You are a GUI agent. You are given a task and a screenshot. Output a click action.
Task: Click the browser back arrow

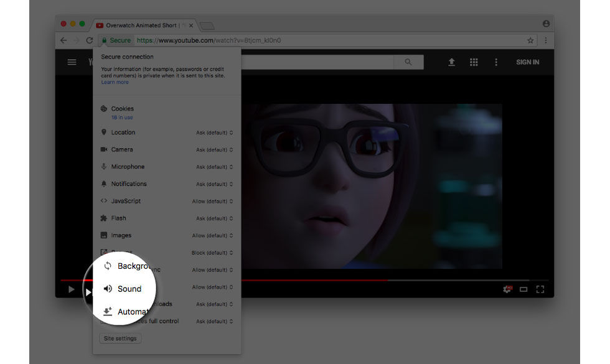coord(63,40)
